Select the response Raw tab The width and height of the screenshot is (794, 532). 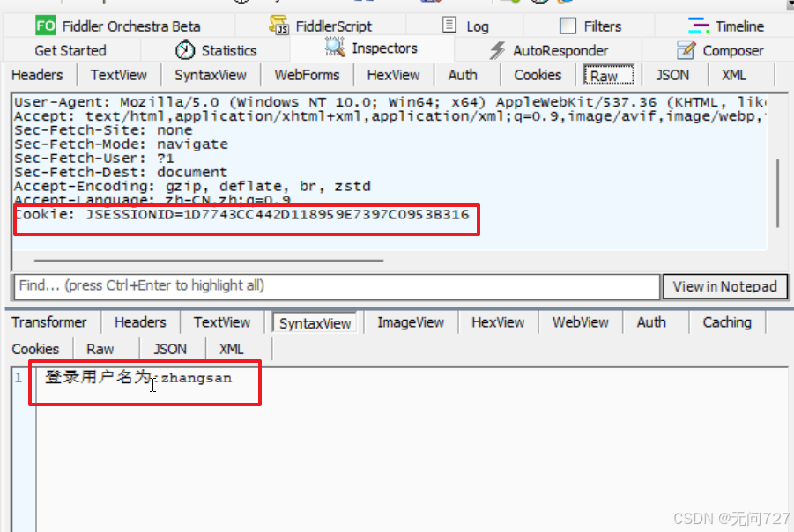click(x=100, y=350)
